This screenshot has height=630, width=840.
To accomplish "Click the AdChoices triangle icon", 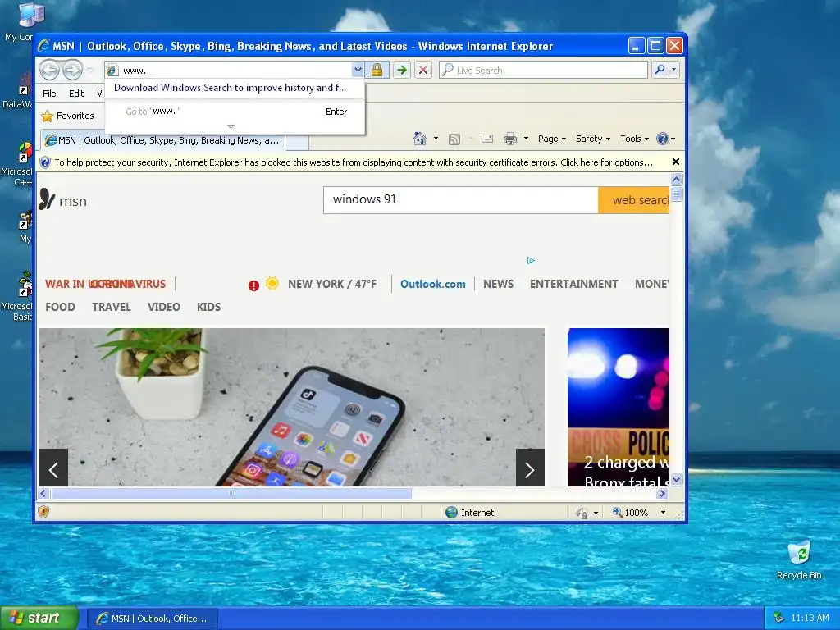I will 531,260.
